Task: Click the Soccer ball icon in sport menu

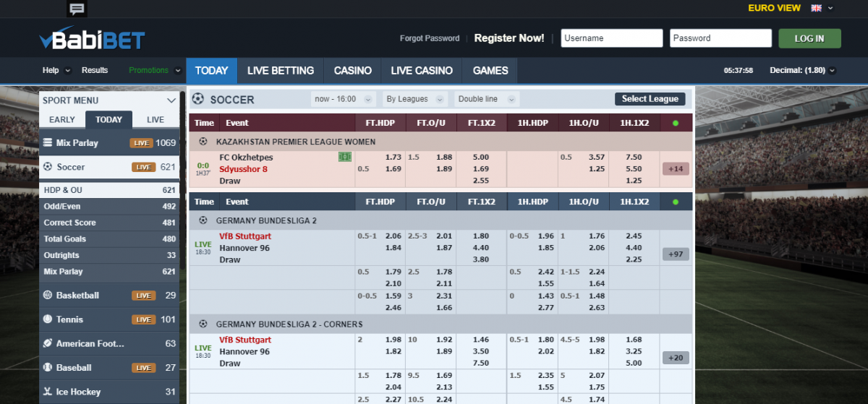Action: pos(48,166)
